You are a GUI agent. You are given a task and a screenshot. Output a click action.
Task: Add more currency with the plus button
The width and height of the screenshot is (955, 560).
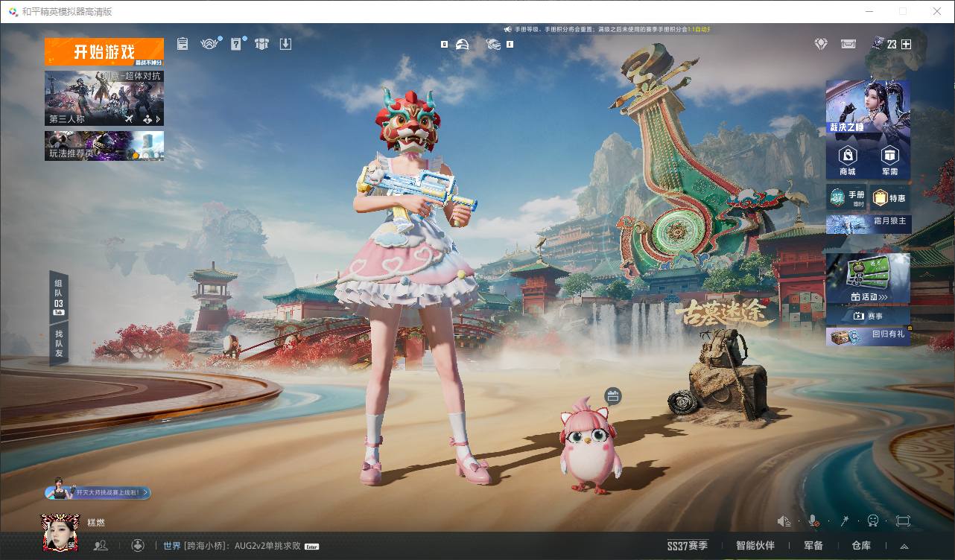click(906, 44)
